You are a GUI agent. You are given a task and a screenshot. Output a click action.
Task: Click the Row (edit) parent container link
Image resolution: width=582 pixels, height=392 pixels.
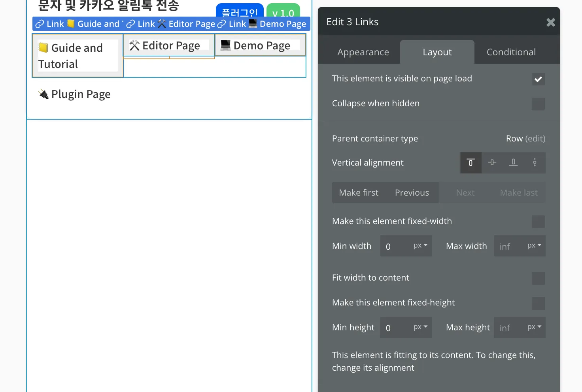[525, 139]
